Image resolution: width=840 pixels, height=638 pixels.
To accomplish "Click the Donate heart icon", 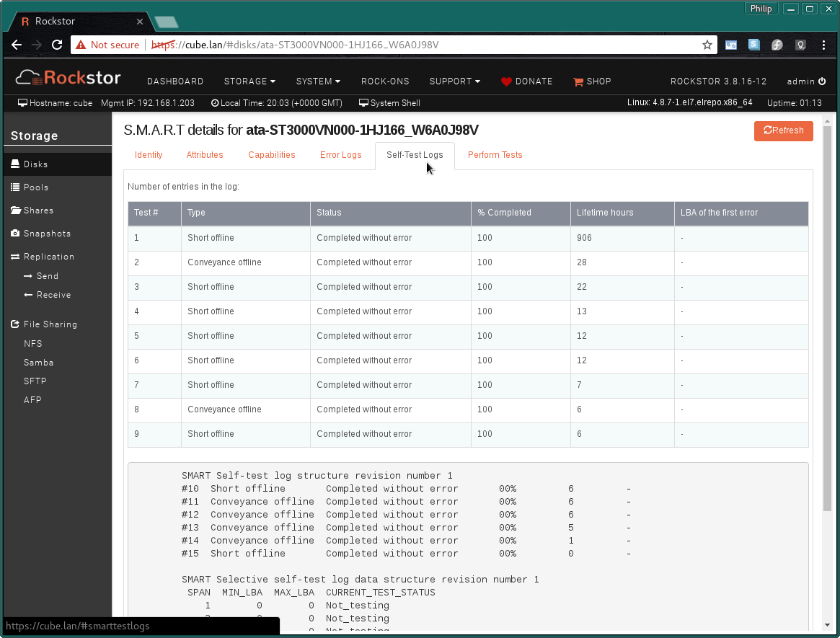I will (506, 82).
